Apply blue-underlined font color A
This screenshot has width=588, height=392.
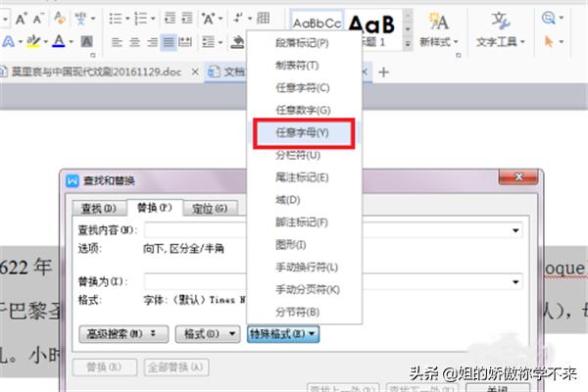[x=59, y=41]
